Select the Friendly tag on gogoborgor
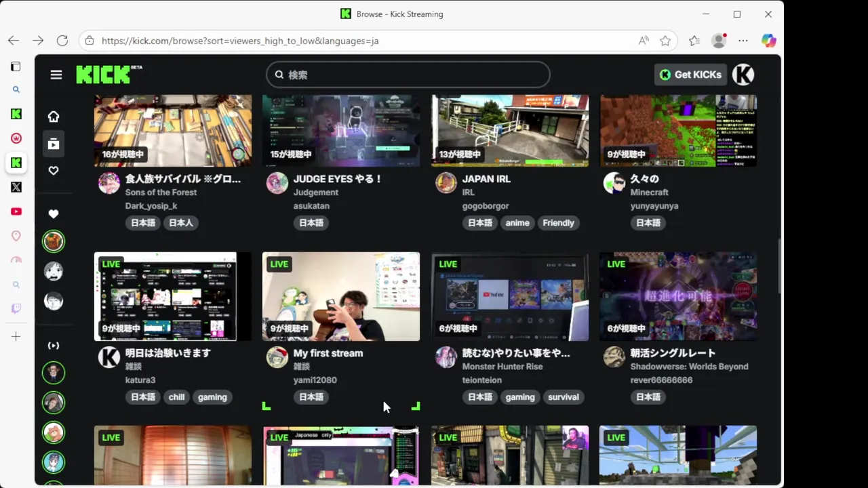This screenshot has height=488, width=868. (558, 222)
